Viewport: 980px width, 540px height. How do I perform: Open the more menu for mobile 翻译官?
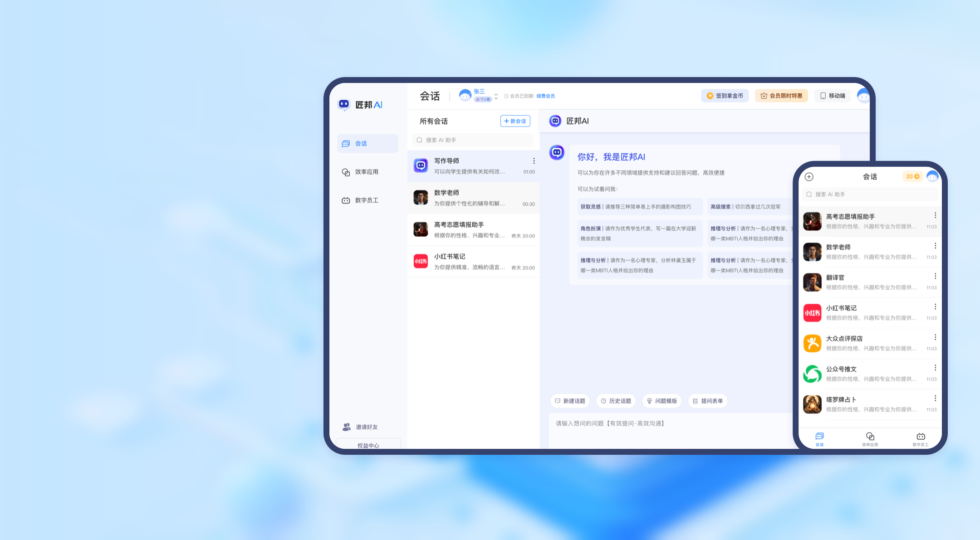click(935, 276)
